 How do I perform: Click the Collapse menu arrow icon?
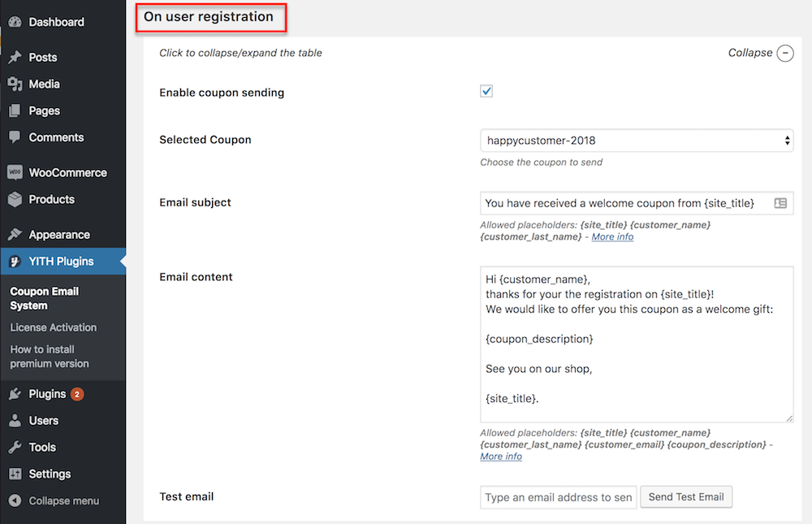pos(15,500)
